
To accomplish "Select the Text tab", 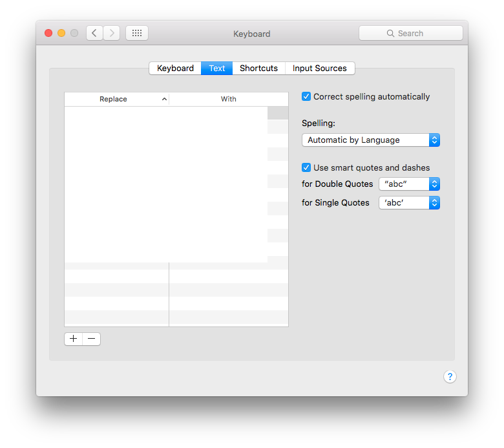I will pyautogui.click(x=217, y=69).
